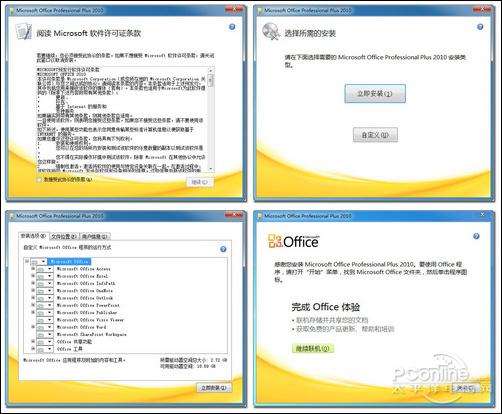Image resolution: width=502 pixels, height=414 pixels.
Task: Click help icon in installation type window
Action: click(480, 27)
